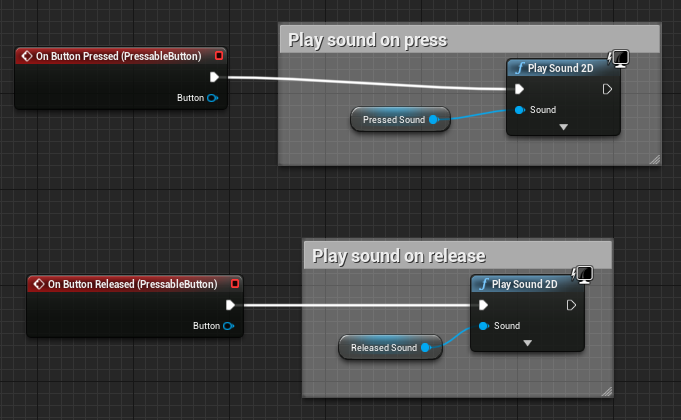Click the red delegate pin on On Button Released
The width and height of the screenshot is (681, 420).
(235, 284)
